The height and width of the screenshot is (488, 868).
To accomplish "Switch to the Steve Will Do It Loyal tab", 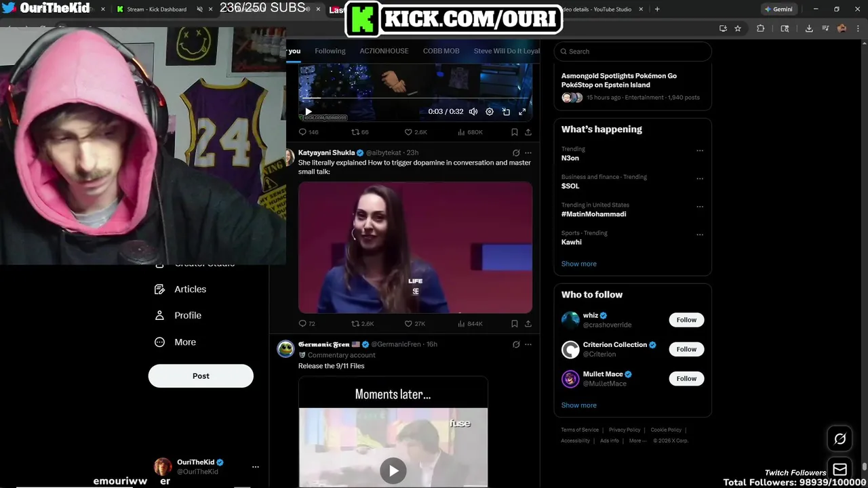I will 507,51.
